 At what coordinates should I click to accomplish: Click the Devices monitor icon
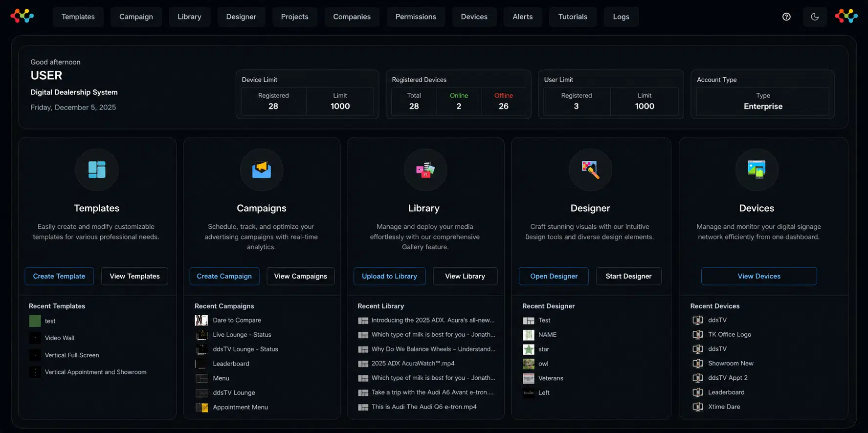[757, 170]
